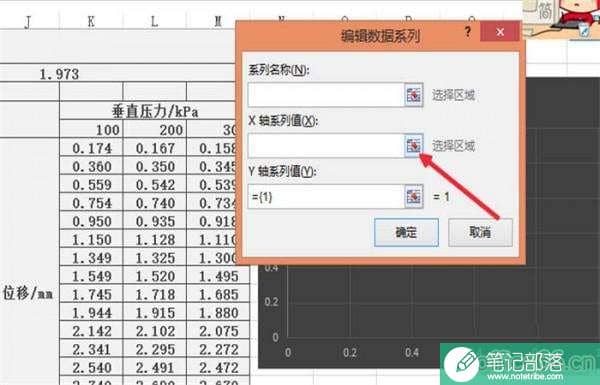
Task: Select the cell with pressure value 100
Action: 91,129
